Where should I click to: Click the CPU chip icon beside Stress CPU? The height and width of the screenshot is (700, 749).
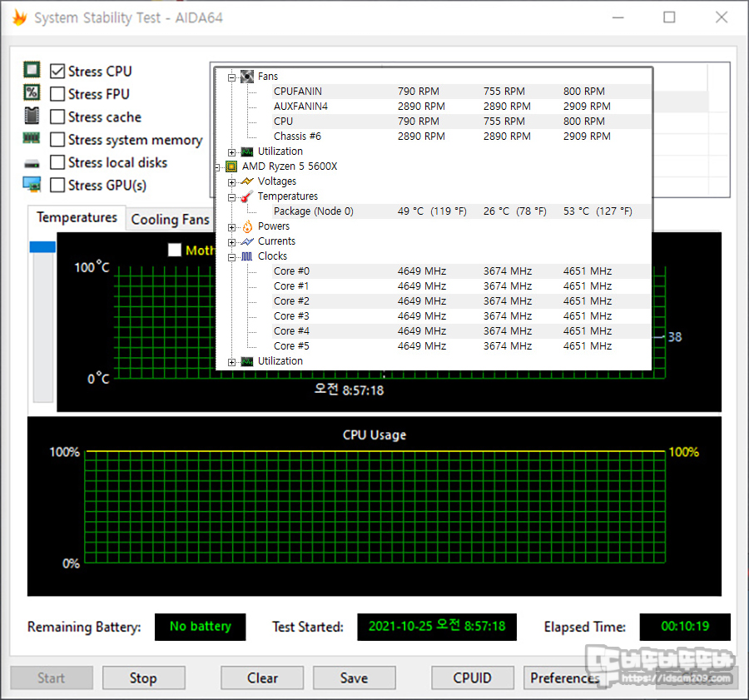[x=32, y=70]
